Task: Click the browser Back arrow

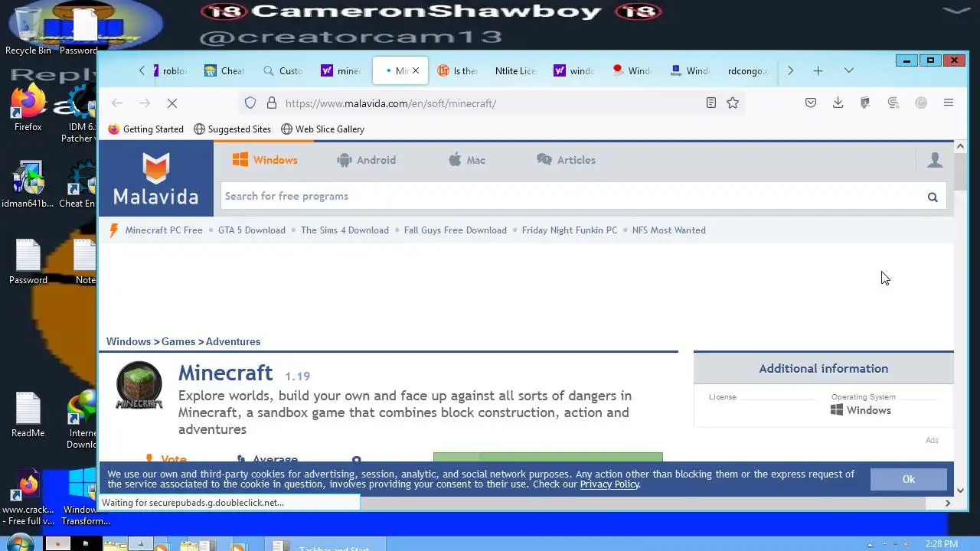Action: click(117, 103)
